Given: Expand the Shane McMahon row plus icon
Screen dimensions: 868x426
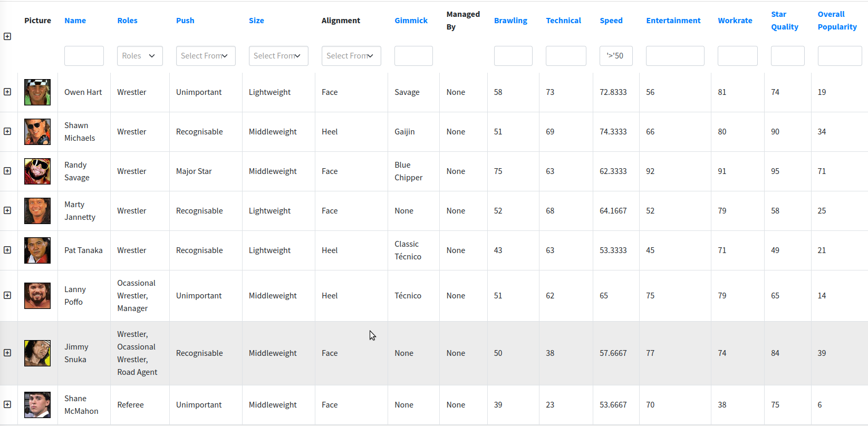Looking at the screenshot, I should (x=7, y=404).
